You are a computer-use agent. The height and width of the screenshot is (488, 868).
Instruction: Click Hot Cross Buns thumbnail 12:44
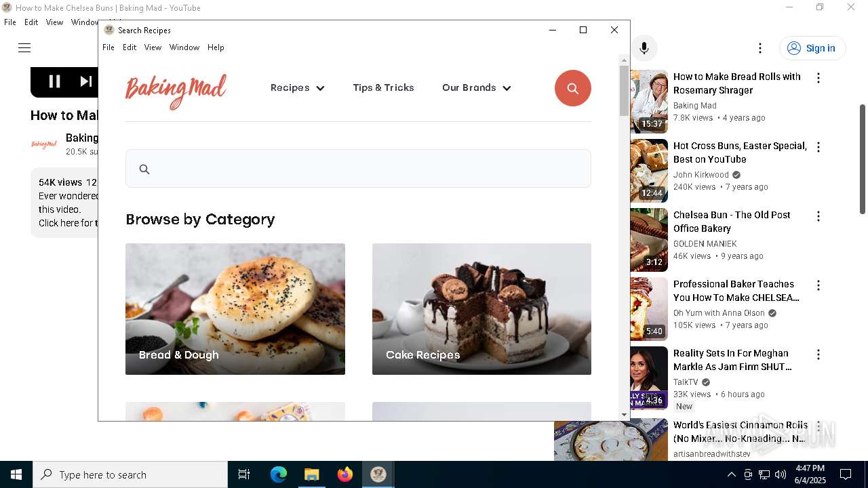pos(649,171)
